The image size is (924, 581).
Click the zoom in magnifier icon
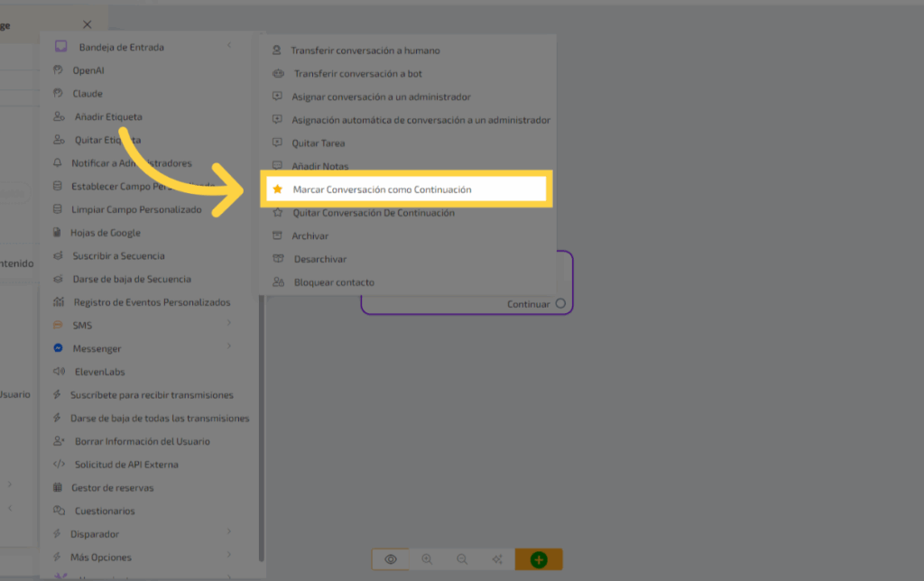coord(427,559)
